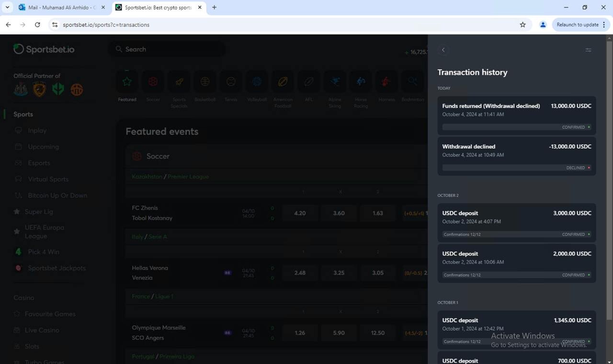The width and height of the screenshot is (613, 364).
Task: Click the Serie A league link
Action: 158,237
